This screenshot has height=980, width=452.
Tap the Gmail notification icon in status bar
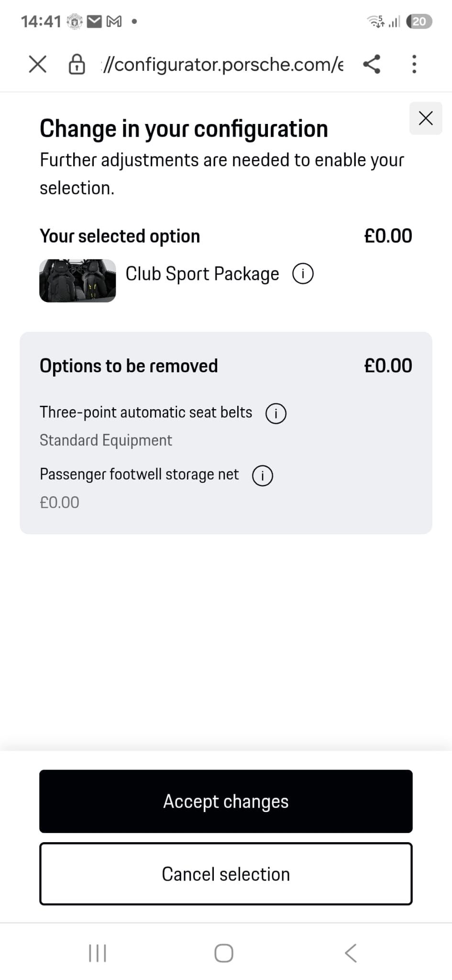click(x=114, y=22)
